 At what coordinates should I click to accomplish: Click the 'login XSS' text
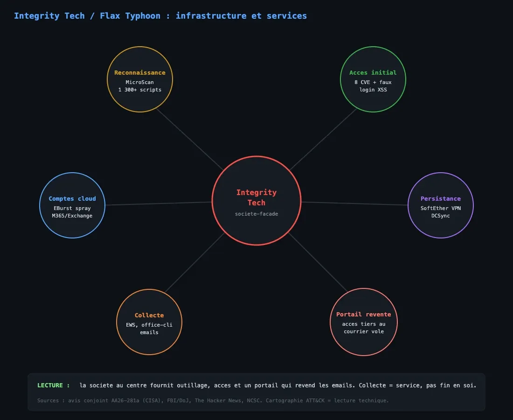coord(373,90)
